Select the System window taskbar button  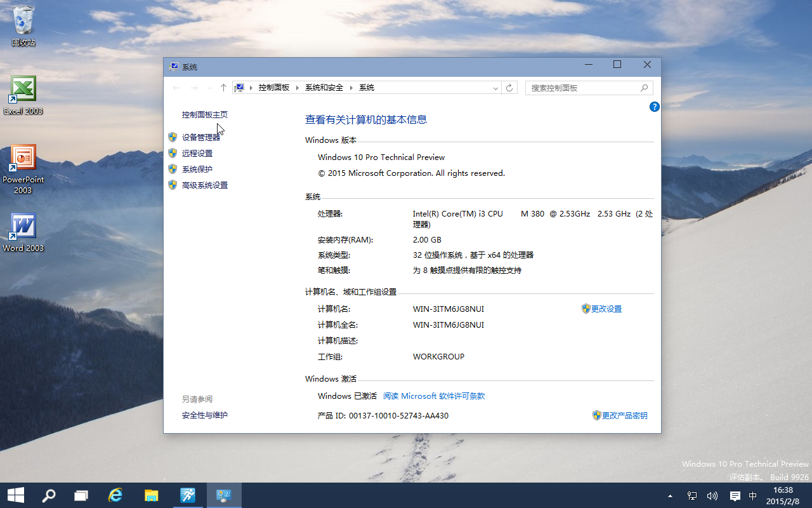tap(224, 495)
